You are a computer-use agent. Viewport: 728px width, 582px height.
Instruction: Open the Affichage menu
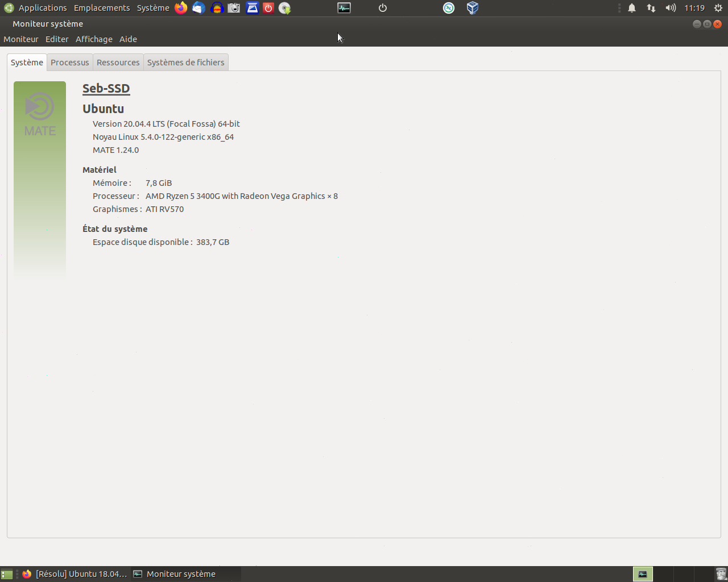[94, 39]
